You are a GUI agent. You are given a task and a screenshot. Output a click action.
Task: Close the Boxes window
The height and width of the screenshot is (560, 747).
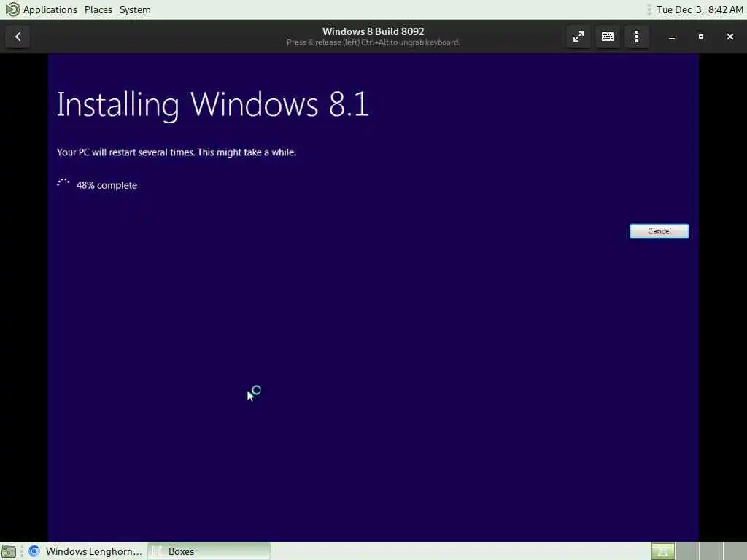coord(729,36)
